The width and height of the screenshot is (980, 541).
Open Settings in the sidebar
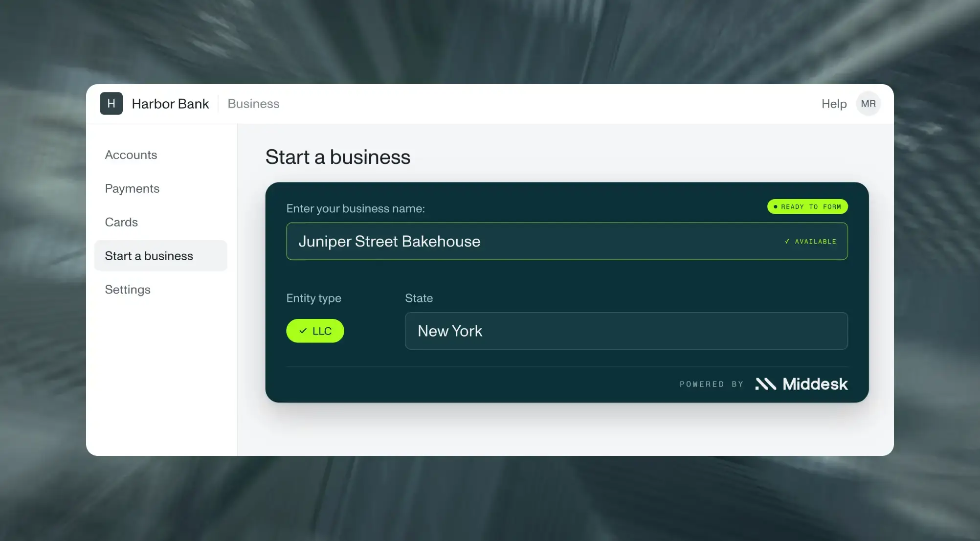pos(128,290)
